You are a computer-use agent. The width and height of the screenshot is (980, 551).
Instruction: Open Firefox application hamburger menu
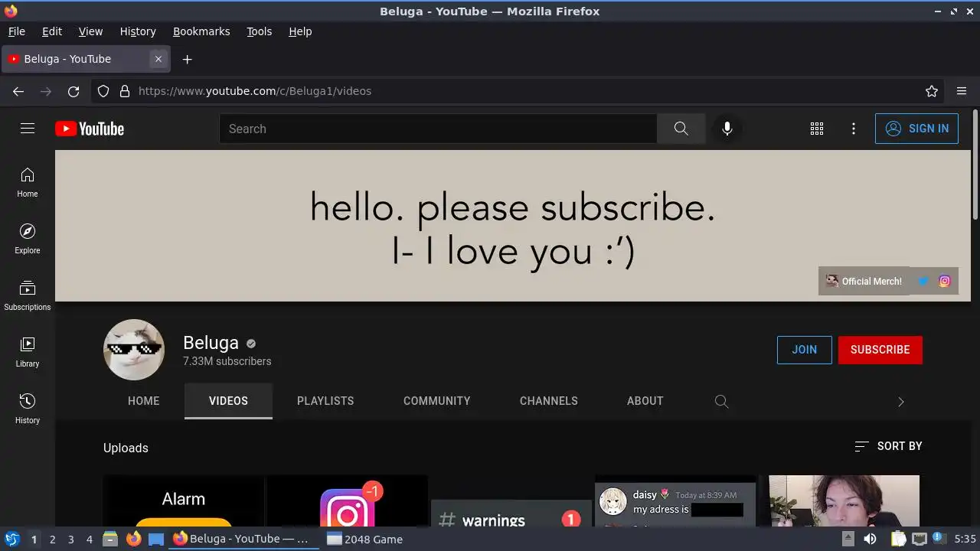(x=962, y=91)
